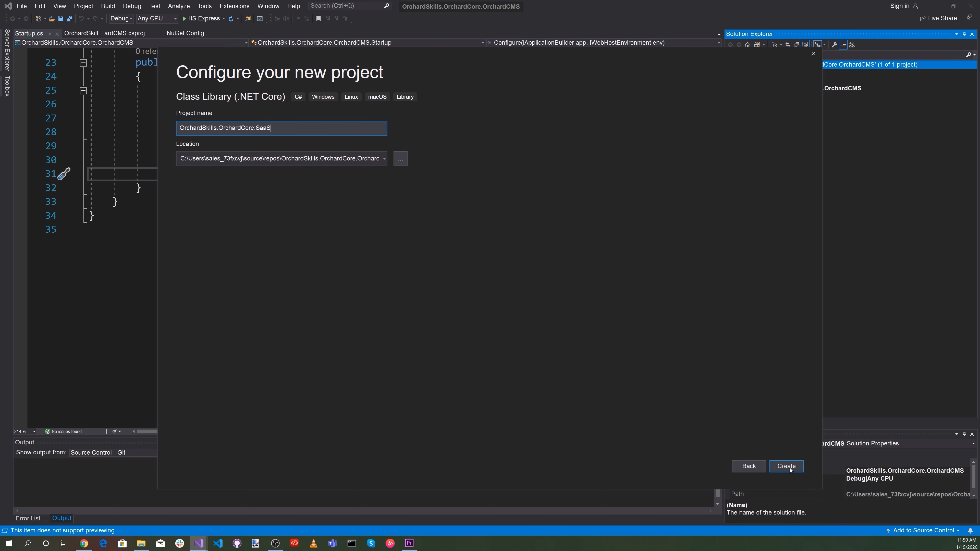Collapse code block at line 25
The height and width of the screenshot is (551, 980).
tap(83, 91)
